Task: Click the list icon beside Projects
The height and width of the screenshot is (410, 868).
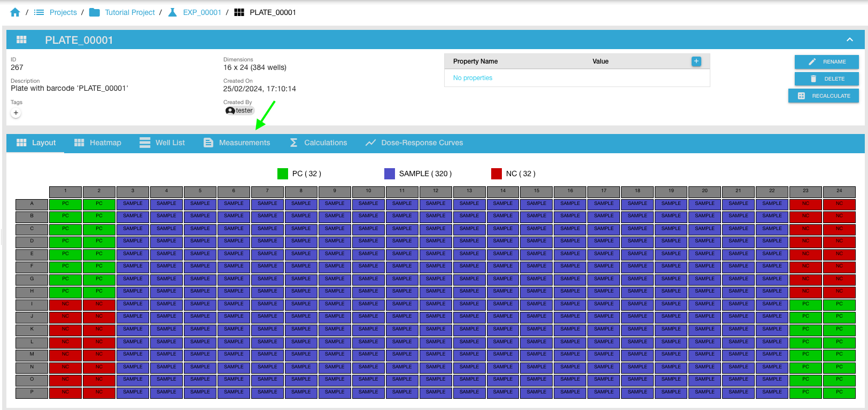Action: [39, 12]
